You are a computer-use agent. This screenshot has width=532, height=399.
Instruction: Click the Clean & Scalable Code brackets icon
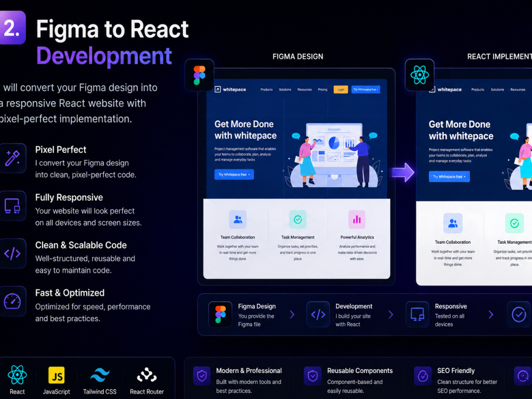click(x=13, y=253)
